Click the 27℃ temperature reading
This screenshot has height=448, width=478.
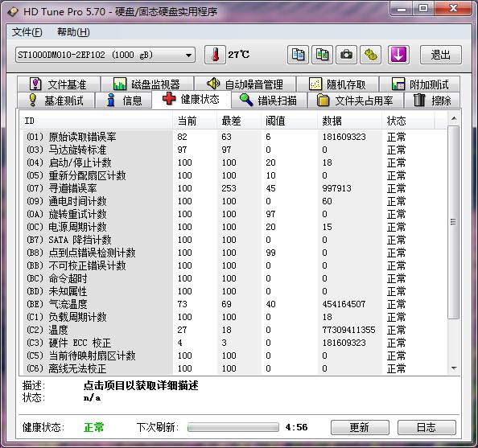click(239, 55)
